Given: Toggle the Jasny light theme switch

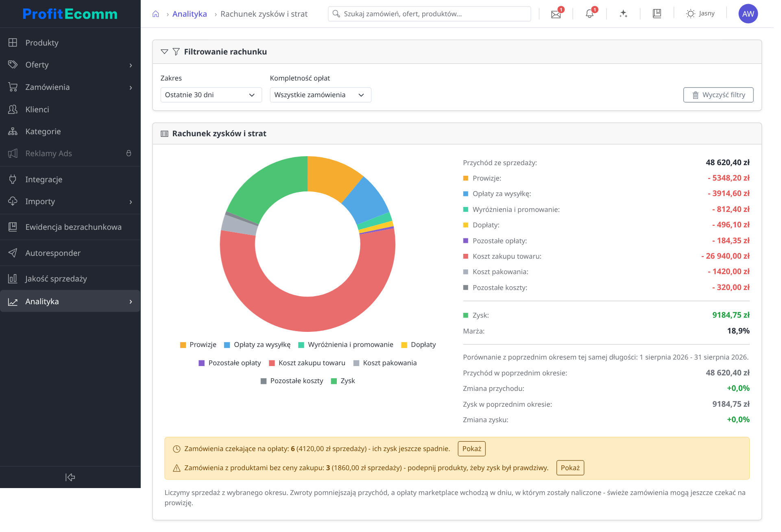Looking at the screenshot, I should pyautogui.click(x=700, y=14).
